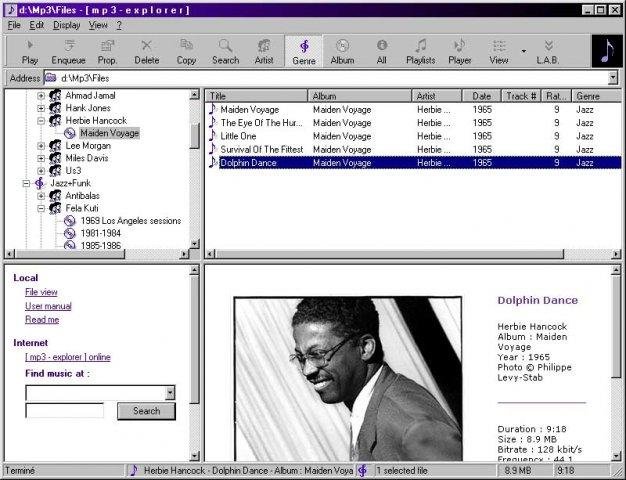Open the View menu
The image size is (626, 480).
pyautogui.click(x=98, y=25)
